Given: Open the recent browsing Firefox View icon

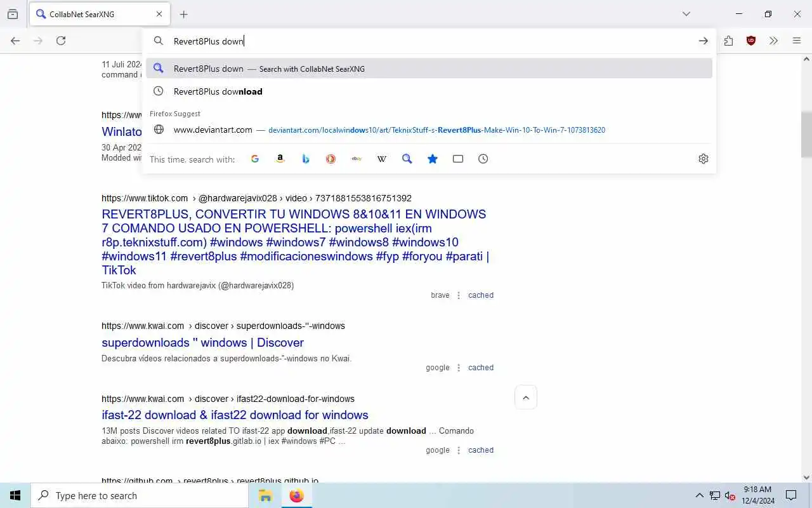Looking at the screenshot, I should pyautogui.click(x=13, y=14).
